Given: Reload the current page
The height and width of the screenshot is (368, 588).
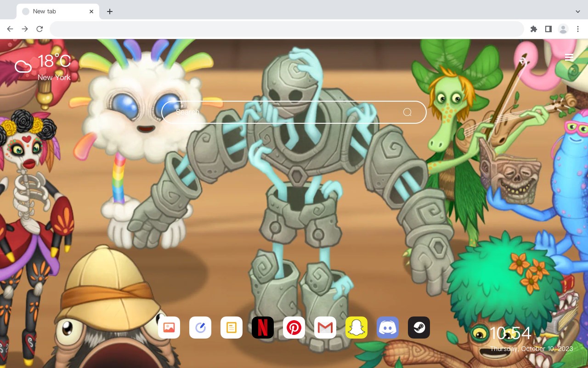Looking at the screenshot, I should [40, 29].
